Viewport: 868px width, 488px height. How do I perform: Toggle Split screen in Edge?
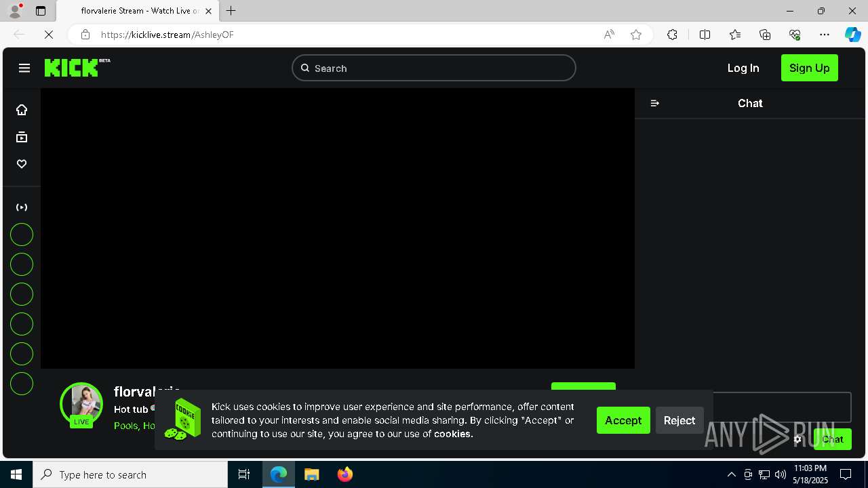pos(705,35)
